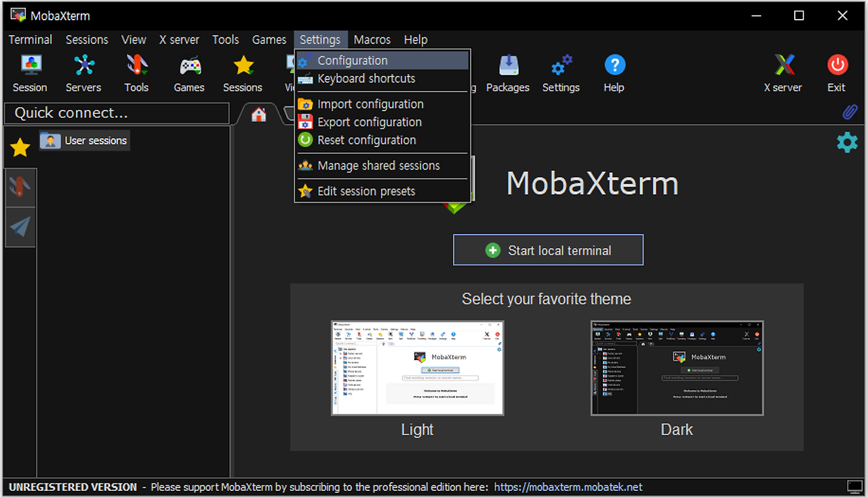868x497 pixels.
Task: Pick the Dark theme thumbnail
Action: [677, 368]
